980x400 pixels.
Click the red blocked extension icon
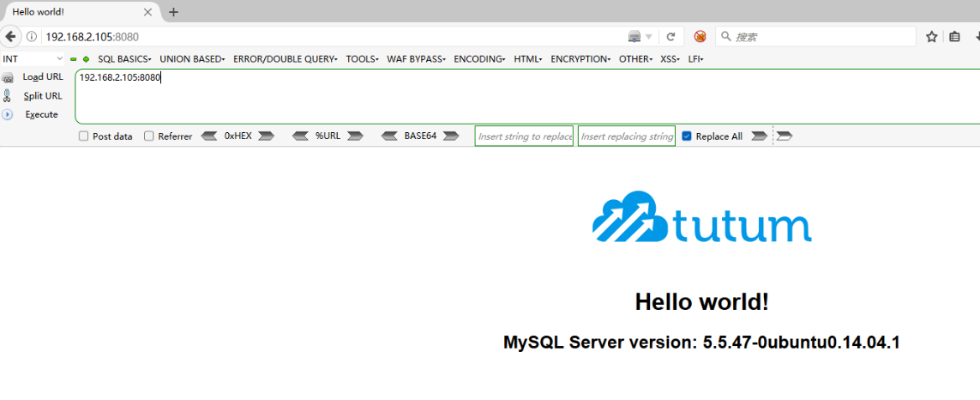click(700, 37)
